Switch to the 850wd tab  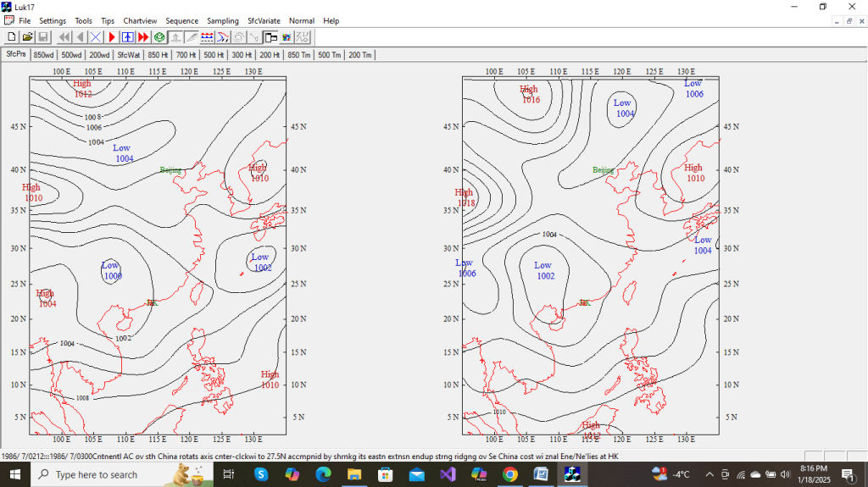44,55
